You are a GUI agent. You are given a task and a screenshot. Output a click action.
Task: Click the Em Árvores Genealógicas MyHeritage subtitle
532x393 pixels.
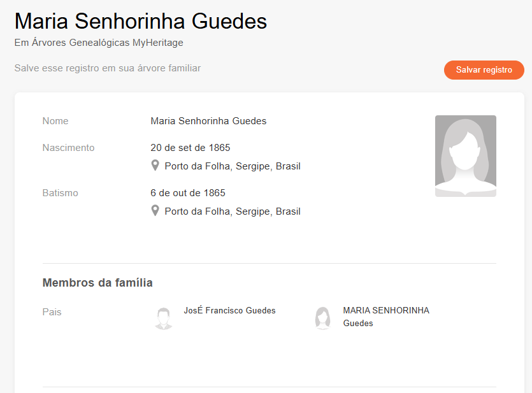tap(99, 43)
